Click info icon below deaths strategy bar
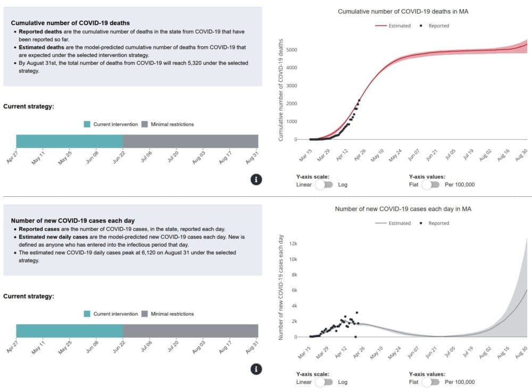532x392 pixels. (256, 179)
